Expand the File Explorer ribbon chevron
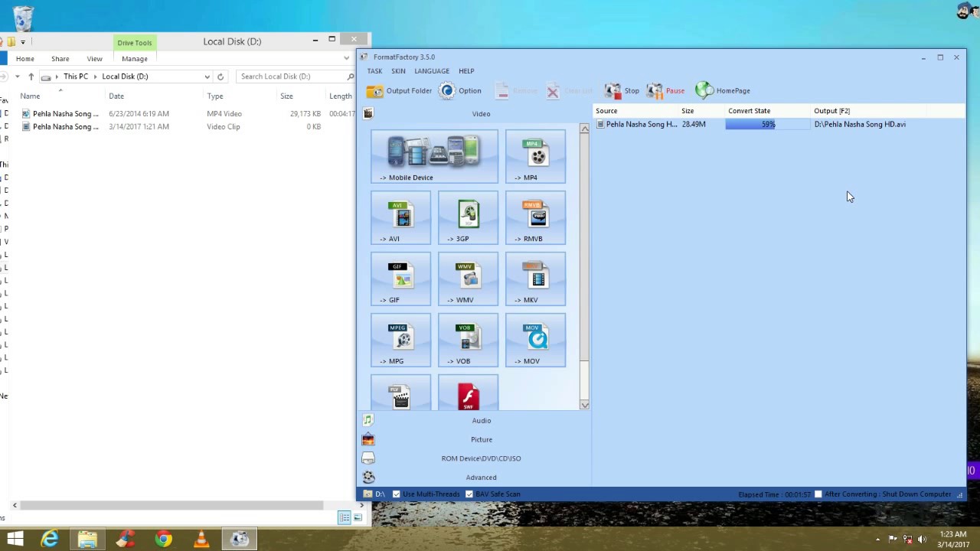The image size is (980, 551). pos(346,58)
